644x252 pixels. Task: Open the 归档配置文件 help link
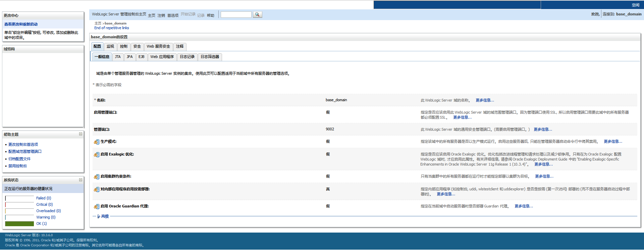point(19,159)
